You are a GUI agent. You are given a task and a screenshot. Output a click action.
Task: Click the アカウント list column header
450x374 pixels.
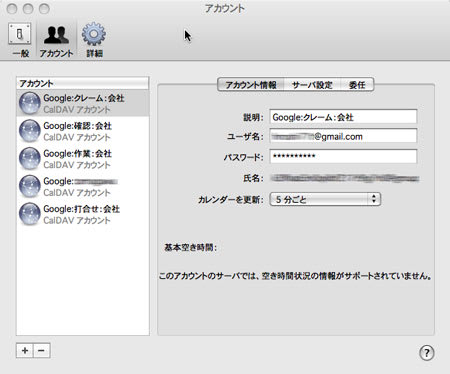coord(83,83)
